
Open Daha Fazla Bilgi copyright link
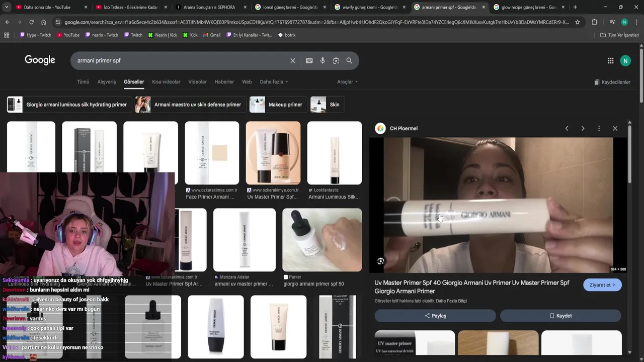point(451,301)
